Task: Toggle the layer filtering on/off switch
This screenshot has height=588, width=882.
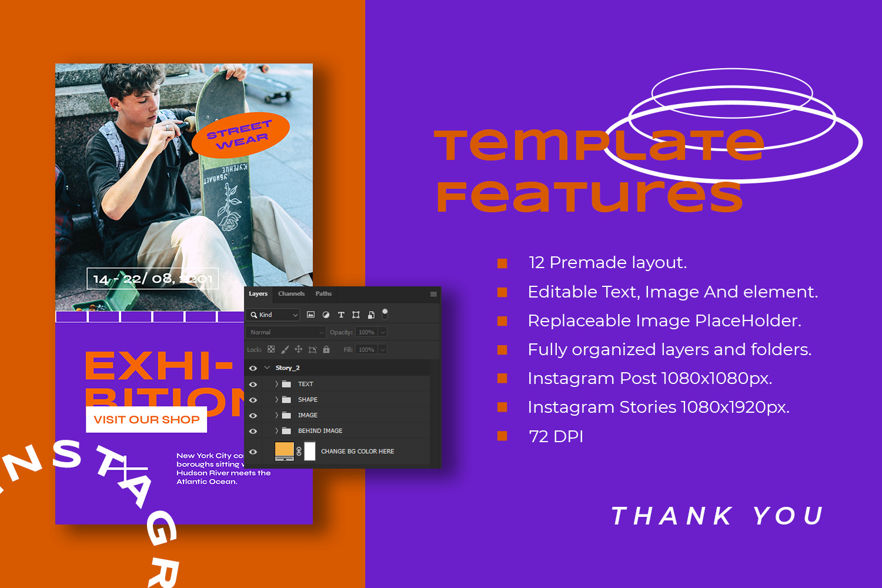Action: pos(385,313)
